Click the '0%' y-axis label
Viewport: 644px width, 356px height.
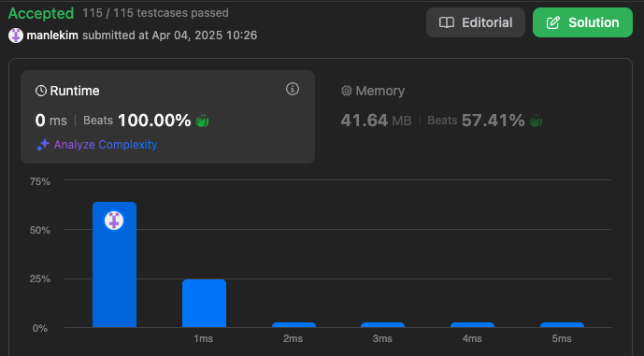point(40,329)
